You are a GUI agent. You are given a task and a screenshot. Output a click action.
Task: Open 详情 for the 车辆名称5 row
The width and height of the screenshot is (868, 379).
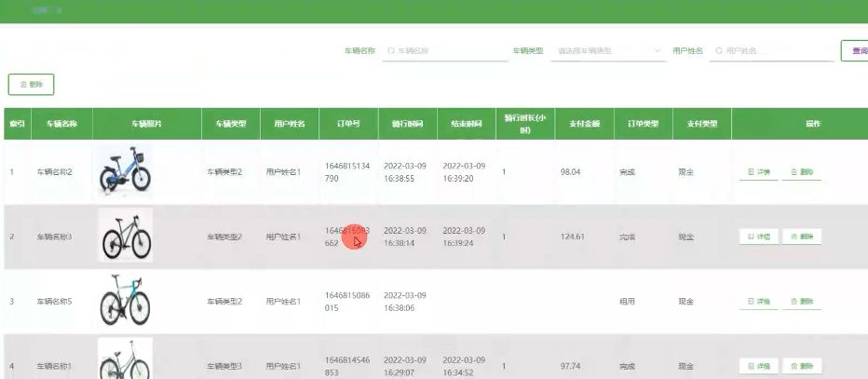[x=759, y=302]
